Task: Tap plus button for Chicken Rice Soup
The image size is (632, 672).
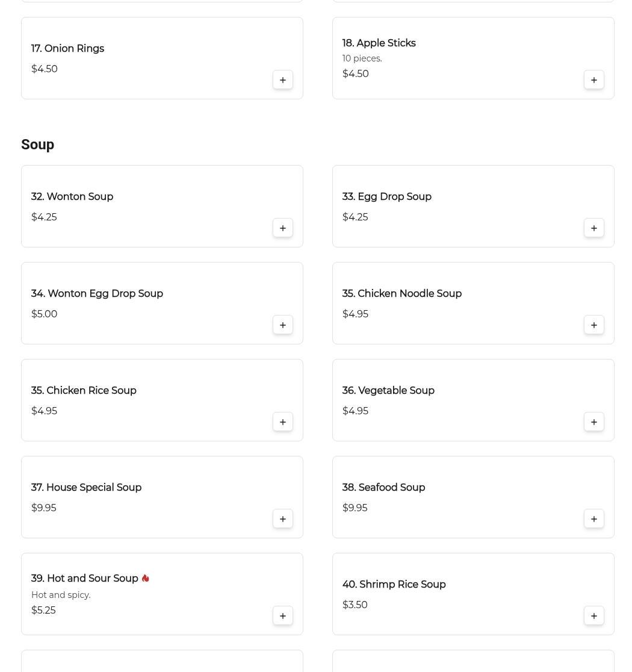Action: pos(282,422)
